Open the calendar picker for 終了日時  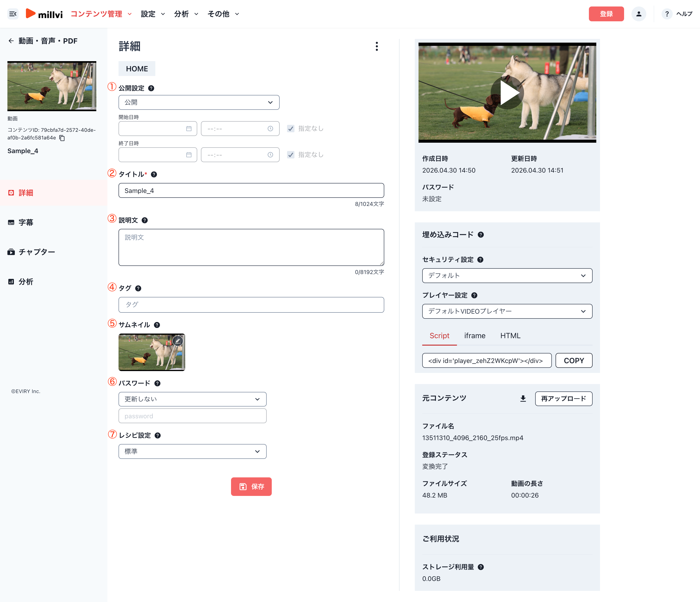189,155
